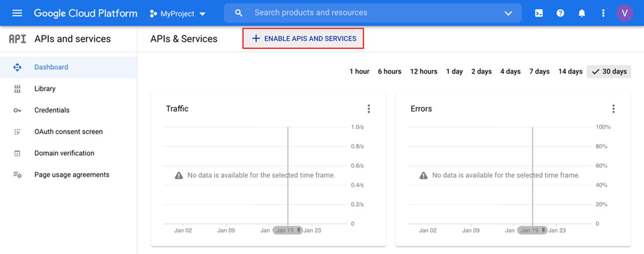Image resolution: width=644 pixels, height=254 pixels.
Task: Activate Cloud Shell terminal icon
Action: tap(539, 13)
